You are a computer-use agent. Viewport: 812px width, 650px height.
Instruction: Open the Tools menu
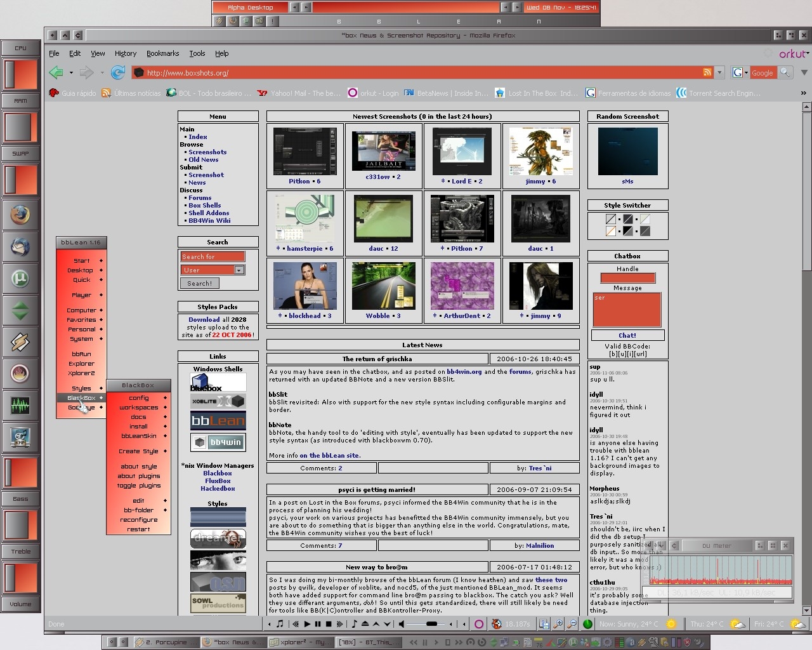pyautogui.click(x=197, y=54)
